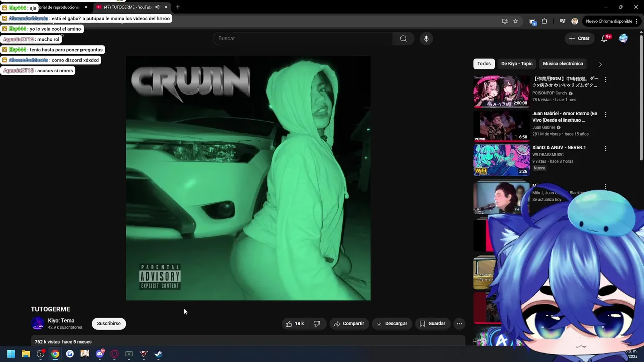Play the POISONPOP Candy 2:00:08 thumbnail
Viewport: 644px width, 362px height.
(502, 92)
